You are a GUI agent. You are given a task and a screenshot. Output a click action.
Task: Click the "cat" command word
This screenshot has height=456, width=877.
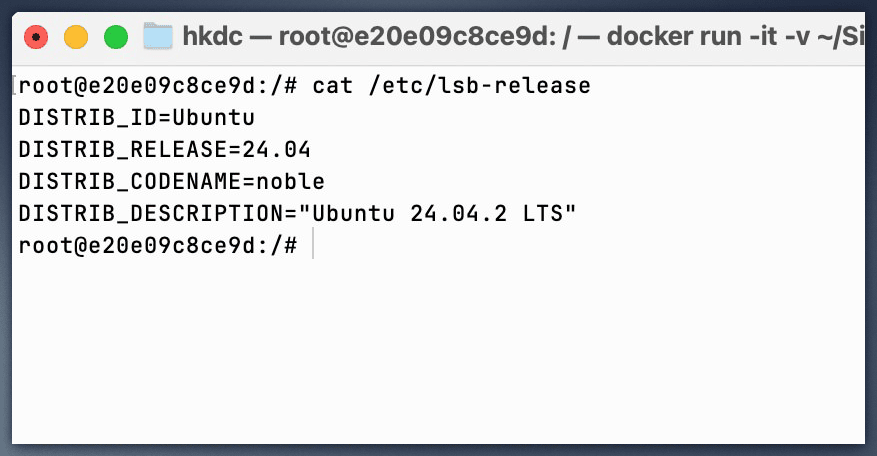click(x=333, y=87)
